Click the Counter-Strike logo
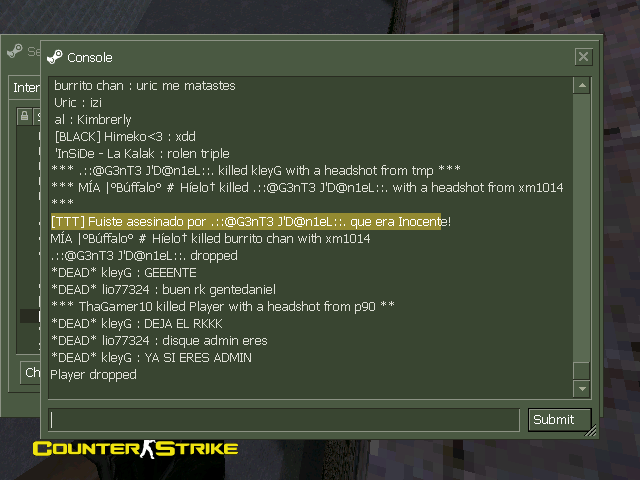Image resolution: width=640 pixels, height=482 pixels. (135, 449)
